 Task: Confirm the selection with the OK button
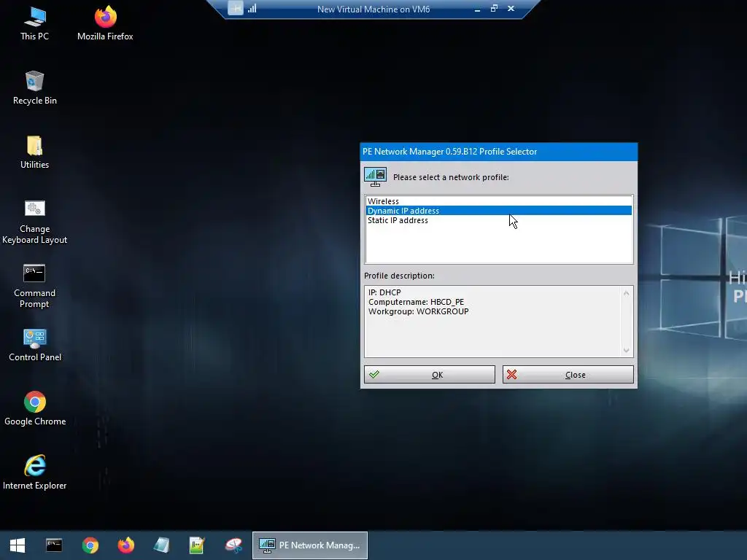(430, 375)
